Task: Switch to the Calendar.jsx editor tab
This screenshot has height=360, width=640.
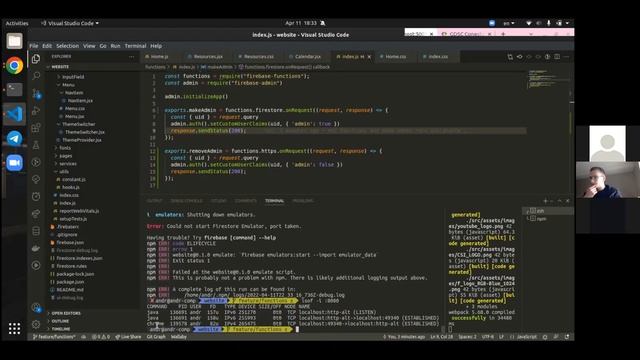Action: tap(308, 57)
